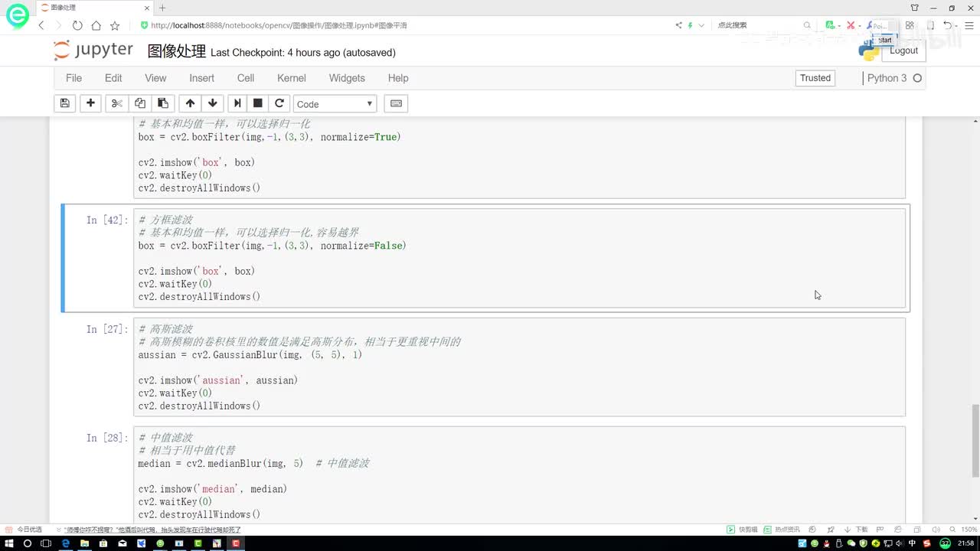Move selected cell down
Viewport: 980px width, 551px height.
pyautogui.click(x=212, y=103)
